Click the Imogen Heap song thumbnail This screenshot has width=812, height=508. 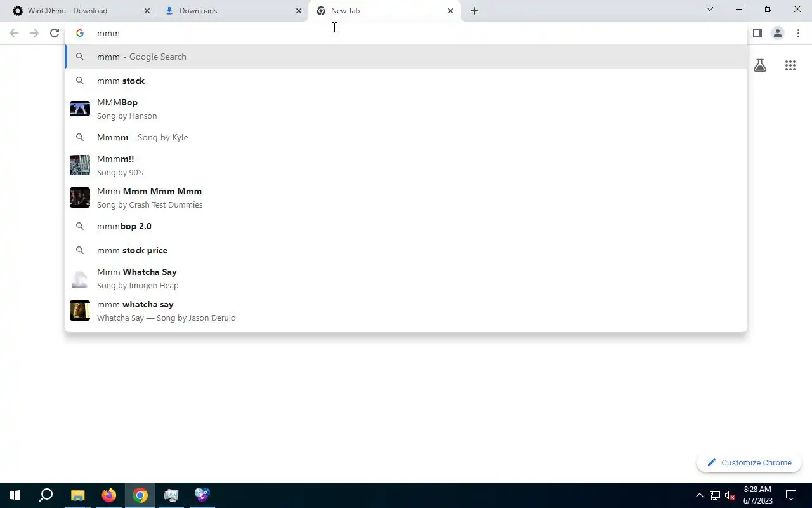[80, 278]
